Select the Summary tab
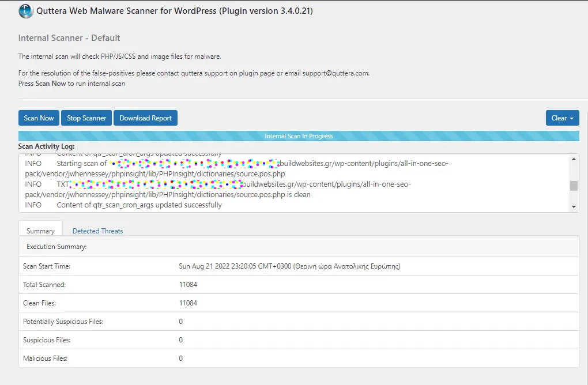 pyautogui.click(x=40, y=230)
